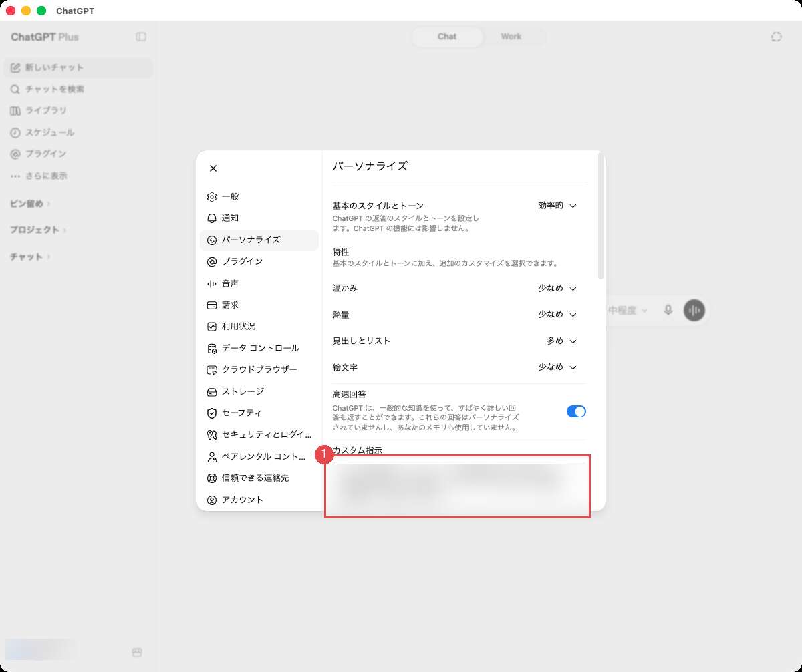Click the chart icon beside 利用状況

pyautogui.click(x=212, y=326)
